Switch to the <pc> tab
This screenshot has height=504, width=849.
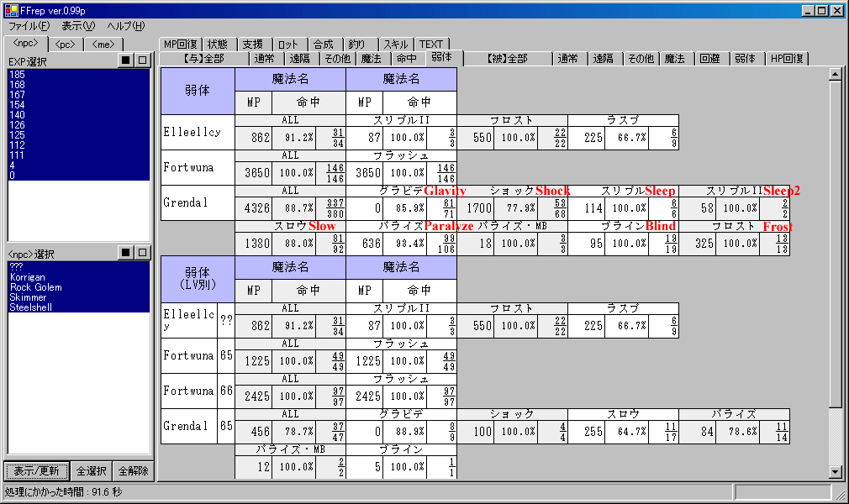click(65, 44)
